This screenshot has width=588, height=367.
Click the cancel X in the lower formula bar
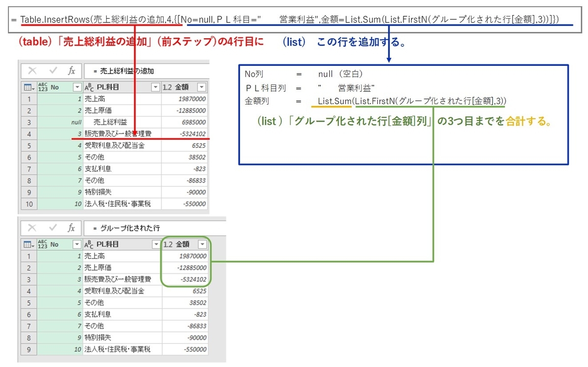(30, 228)
